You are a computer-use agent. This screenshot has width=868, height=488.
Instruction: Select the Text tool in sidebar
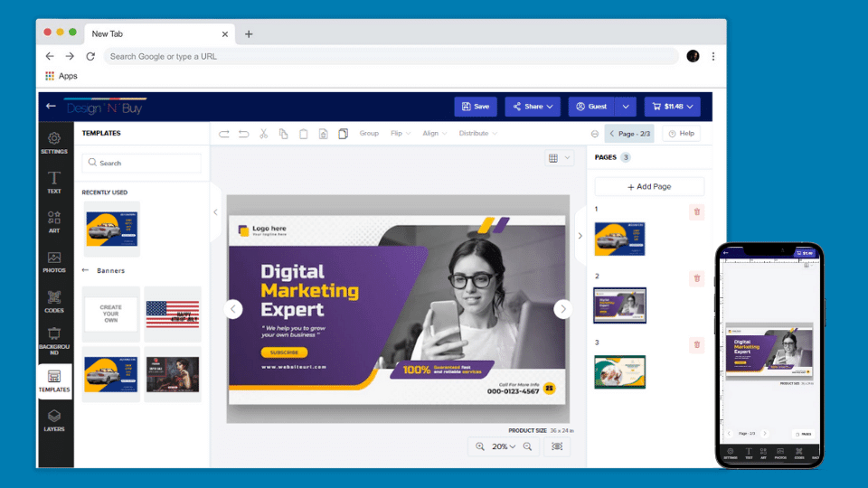point(54,183)
